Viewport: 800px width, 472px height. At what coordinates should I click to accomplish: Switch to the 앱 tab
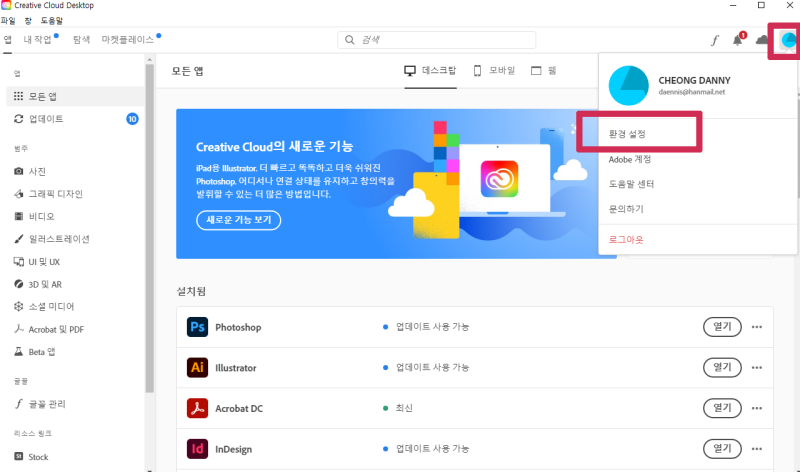pos(8,40)
